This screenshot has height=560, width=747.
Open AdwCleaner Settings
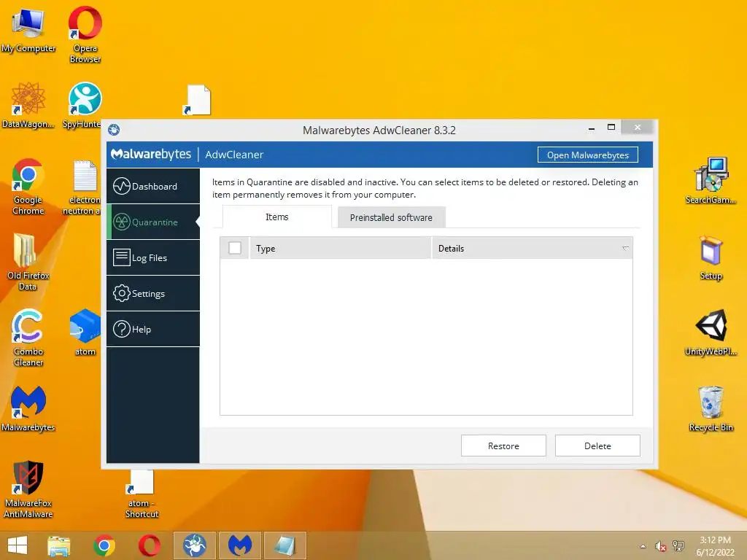pyautogui.click(x=153, y=293)
